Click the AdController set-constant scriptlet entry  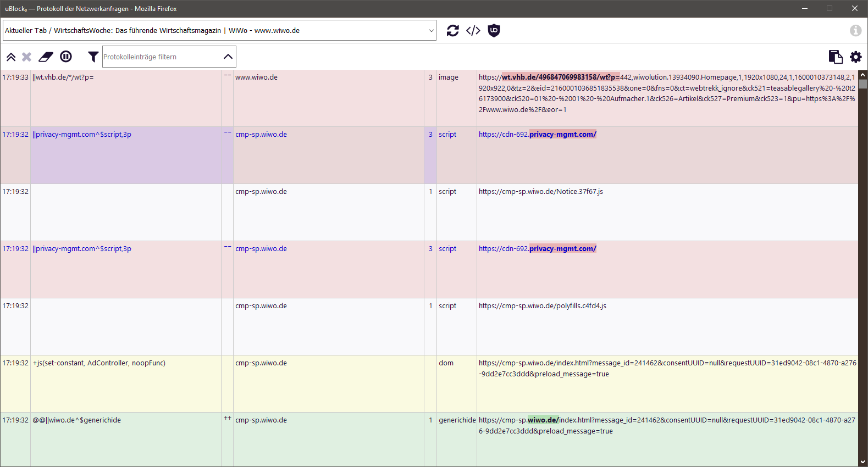pos(99,363)
